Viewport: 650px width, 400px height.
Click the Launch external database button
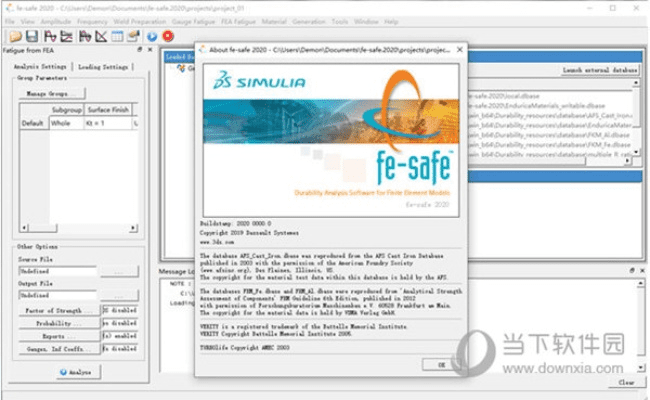coord(596,68)
